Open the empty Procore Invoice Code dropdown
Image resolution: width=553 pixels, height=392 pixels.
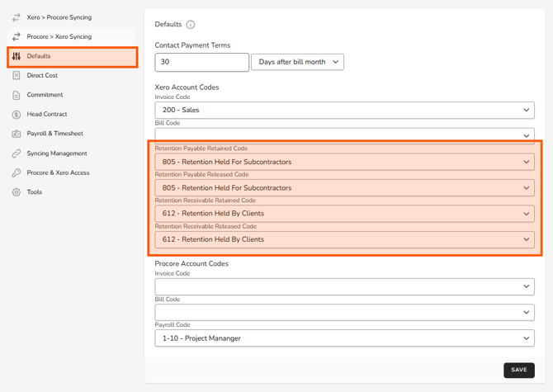pyautogui.click(x=344, y=286)
